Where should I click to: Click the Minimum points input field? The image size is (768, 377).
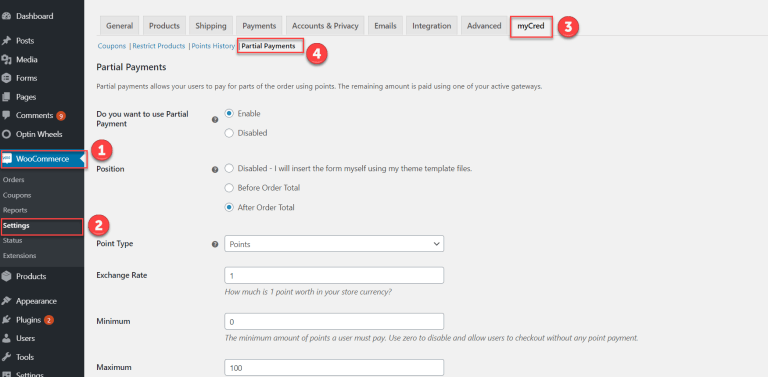[334, 322]
